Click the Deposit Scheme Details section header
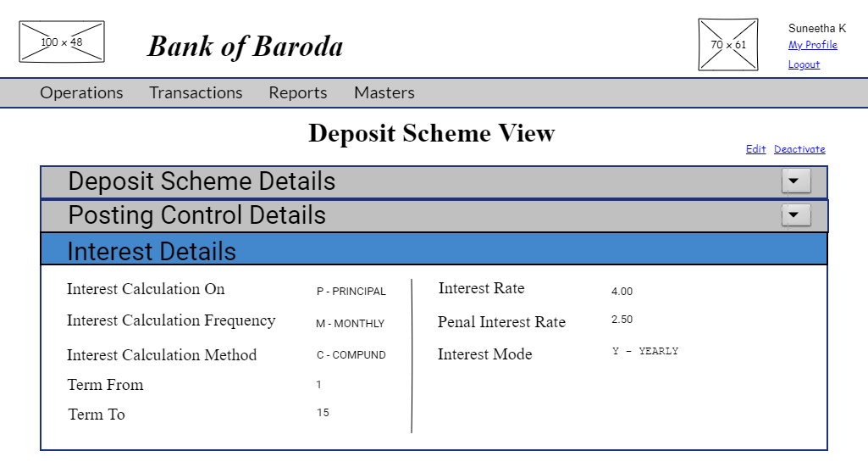 point(434,182)
